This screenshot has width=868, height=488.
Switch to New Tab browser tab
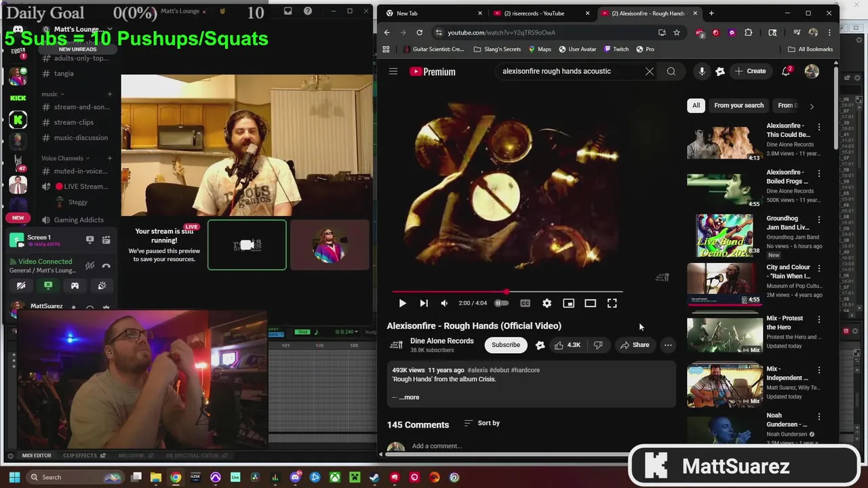coord(433,13)
